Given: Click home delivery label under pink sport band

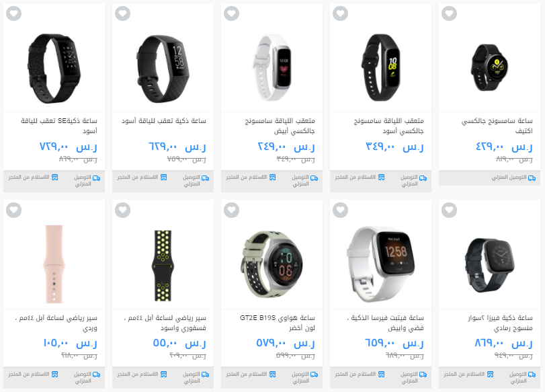Looking at the screenshot, I should tap(83, 377).
